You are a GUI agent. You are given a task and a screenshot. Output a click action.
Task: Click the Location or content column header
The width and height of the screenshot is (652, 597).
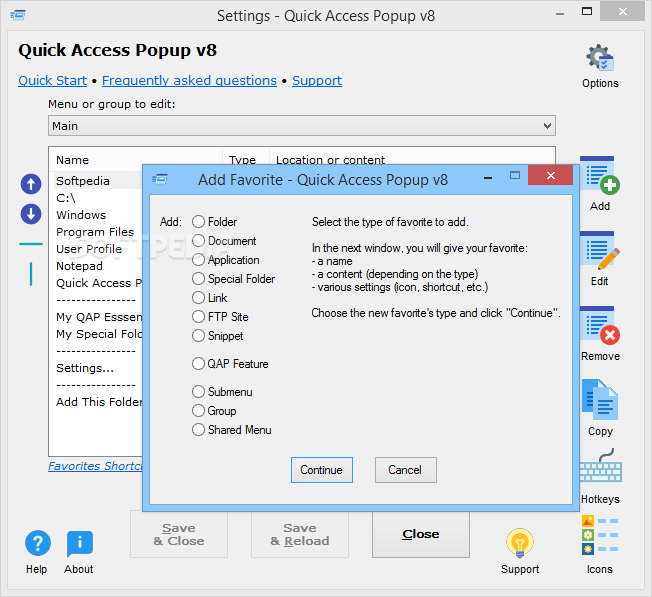(412, 160)
